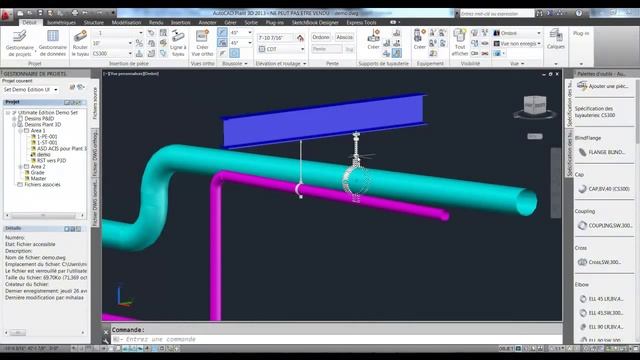The image size is (640, 360).
Task: Open the Gestionnaire de projets tool
Action: (19, 43)
